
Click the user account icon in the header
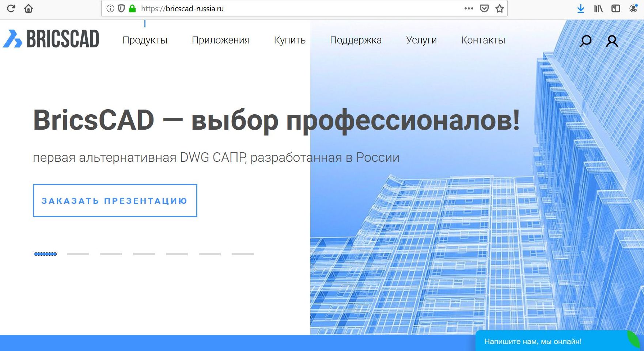611,41
